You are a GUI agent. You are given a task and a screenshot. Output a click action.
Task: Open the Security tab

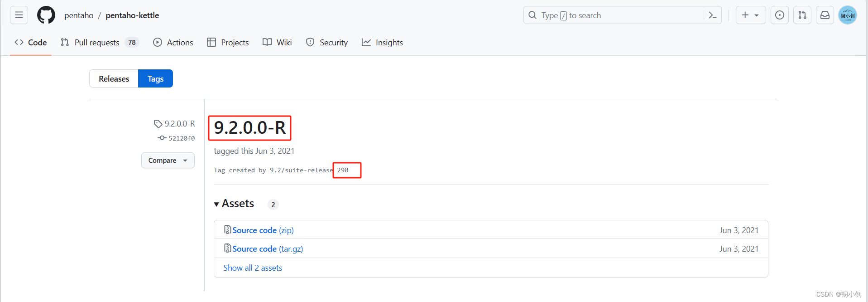(327, 42)
